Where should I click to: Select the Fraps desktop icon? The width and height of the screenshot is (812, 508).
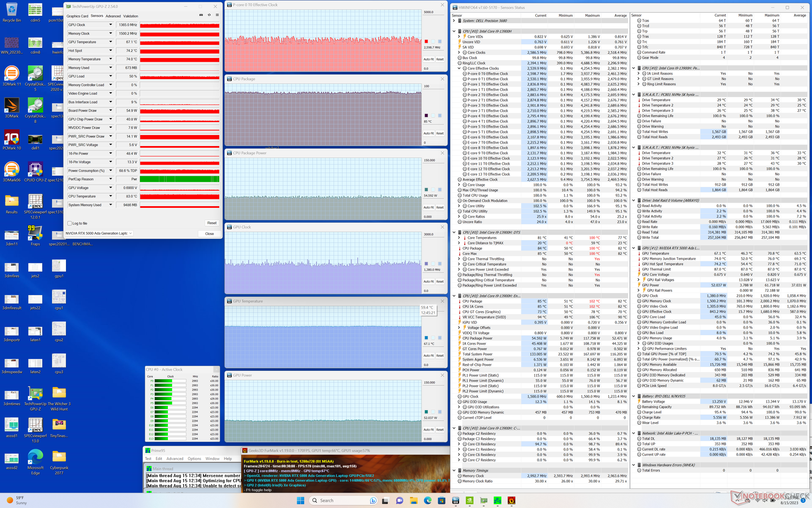coord(35,236)
